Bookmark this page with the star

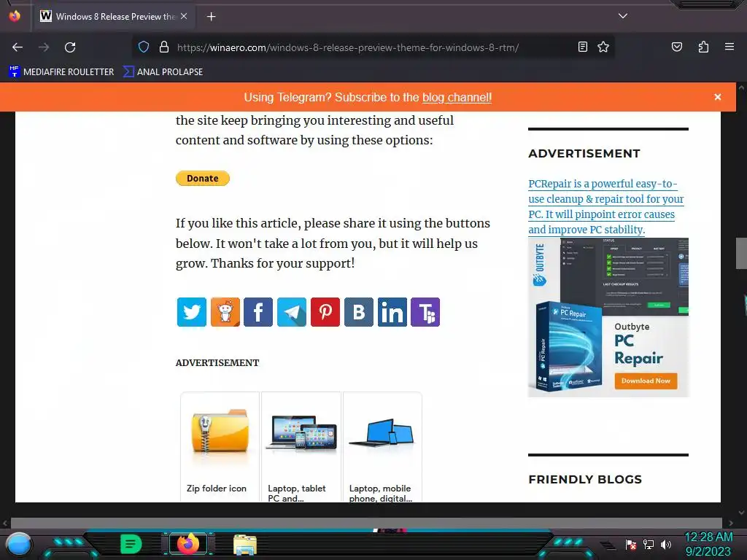[603, 47]
